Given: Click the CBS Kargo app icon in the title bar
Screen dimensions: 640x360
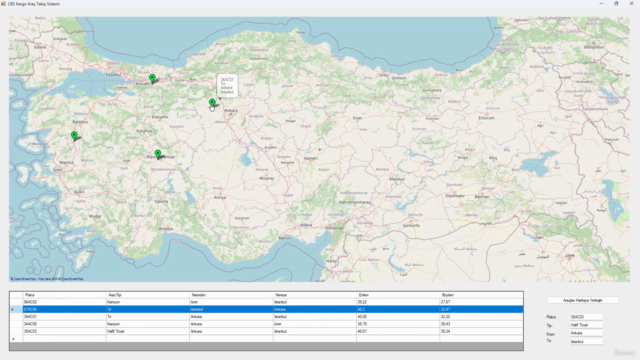Looking at the screenshot, I should (3, 3).
